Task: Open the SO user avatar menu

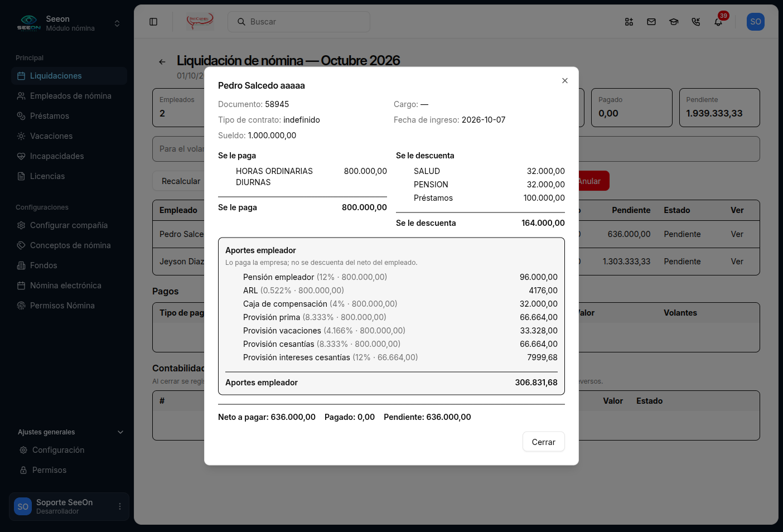Action: [756, 22]
